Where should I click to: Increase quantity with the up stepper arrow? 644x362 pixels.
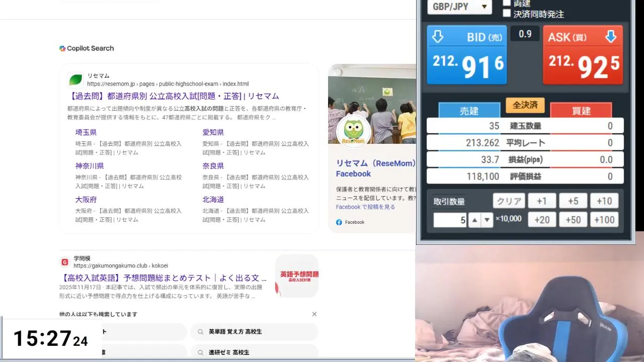(474, 220)
